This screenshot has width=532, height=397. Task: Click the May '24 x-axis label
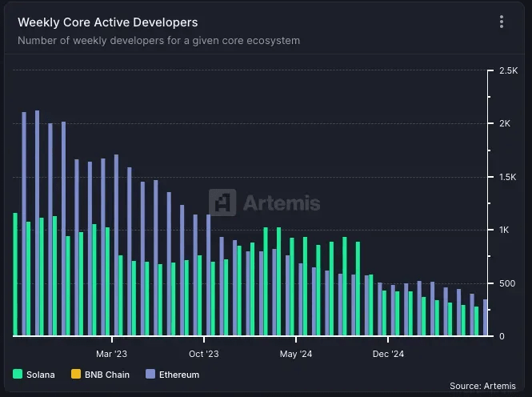coord(296,353)
